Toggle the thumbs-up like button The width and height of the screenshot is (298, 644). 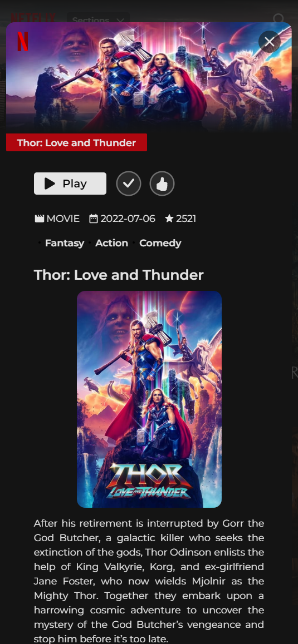point(162,184)
